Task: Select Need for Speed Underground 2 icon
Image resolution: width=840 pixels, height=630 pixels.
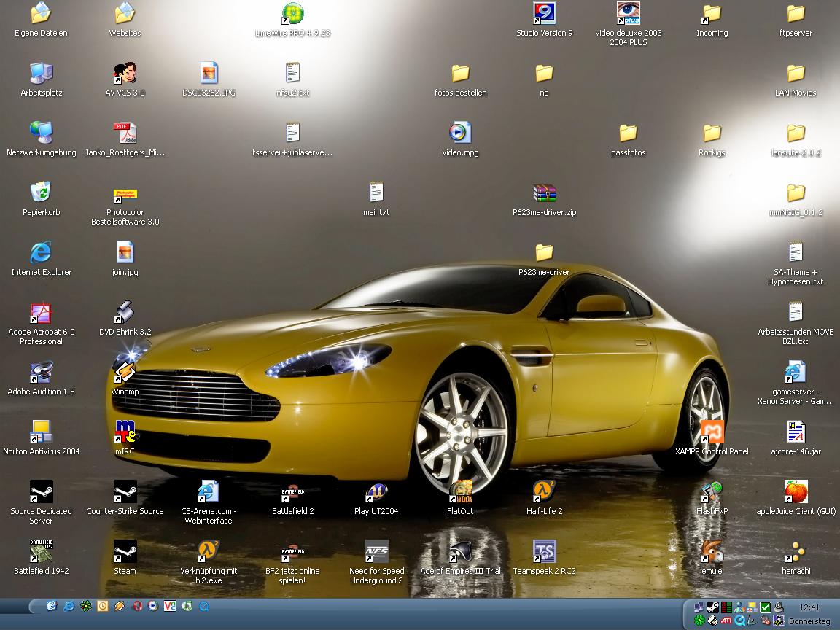Action: [376, 551]
